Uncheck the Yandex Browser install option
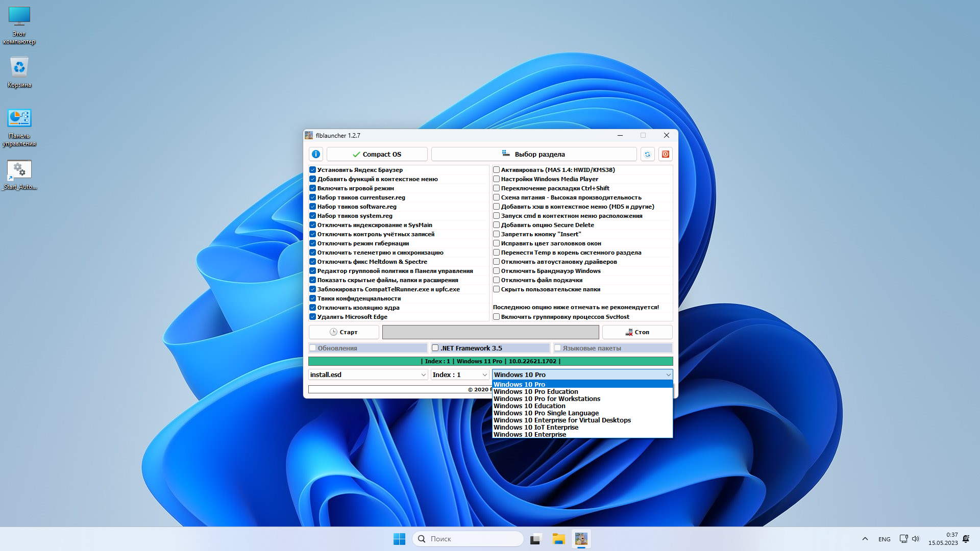The height and width of the screenshot is (551, 980). pyautogui.click(x=312, y=170)
